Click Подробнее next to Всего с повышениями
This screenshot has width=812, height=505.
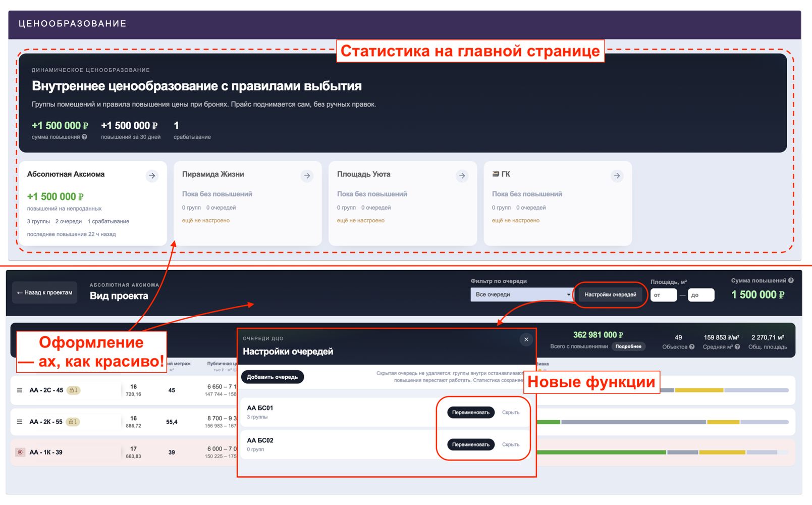point(628,346)
